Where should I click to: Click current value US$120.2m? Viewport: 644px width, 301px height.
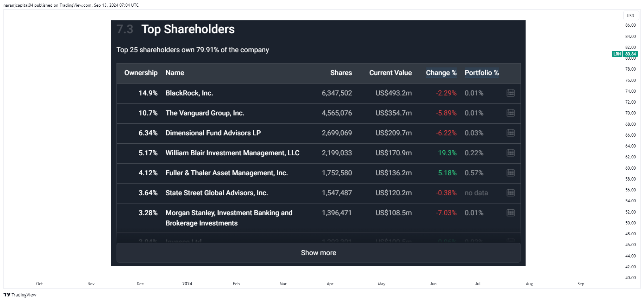[394, 193]
